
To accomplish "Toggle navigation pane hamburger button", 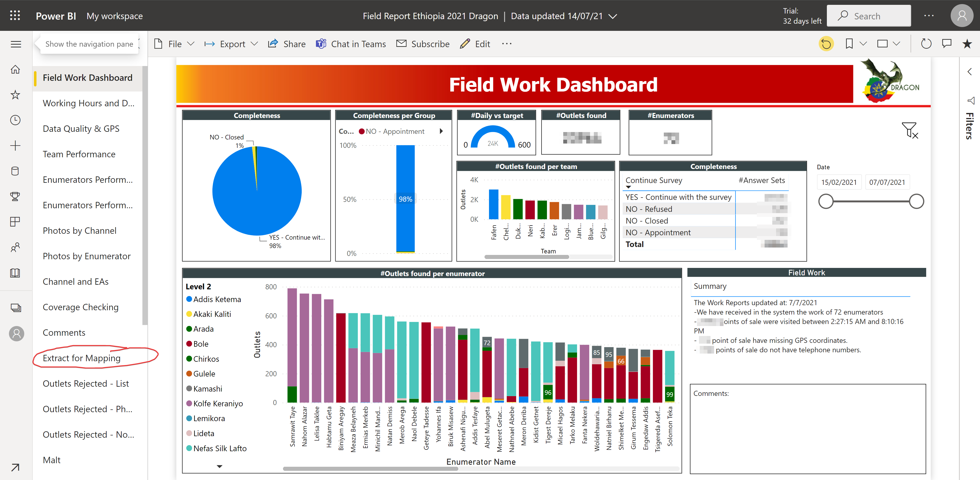I will coord(16,44).
